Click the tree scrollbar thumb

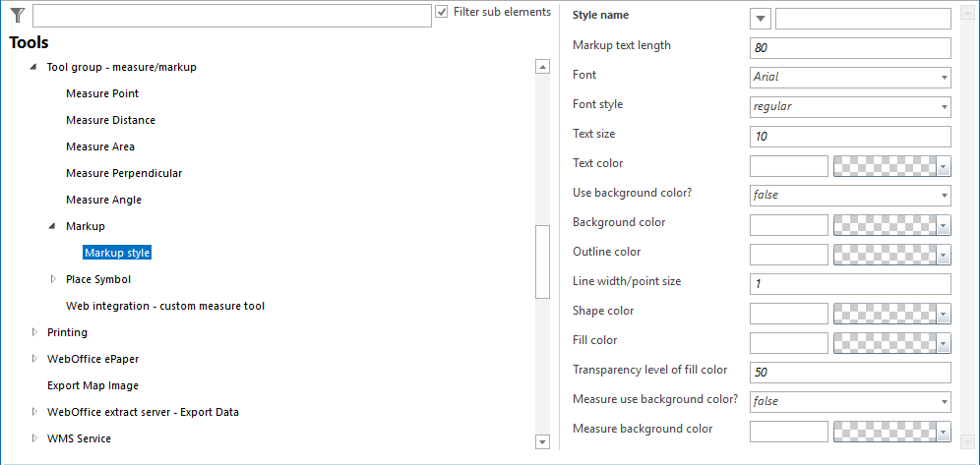542,262
